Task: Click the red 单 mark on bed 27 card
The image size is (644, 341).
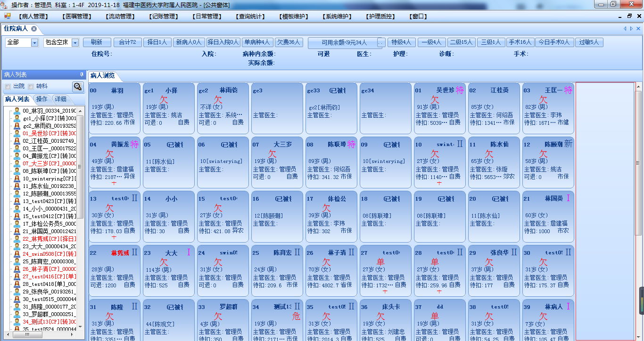Action: [381, 262]
